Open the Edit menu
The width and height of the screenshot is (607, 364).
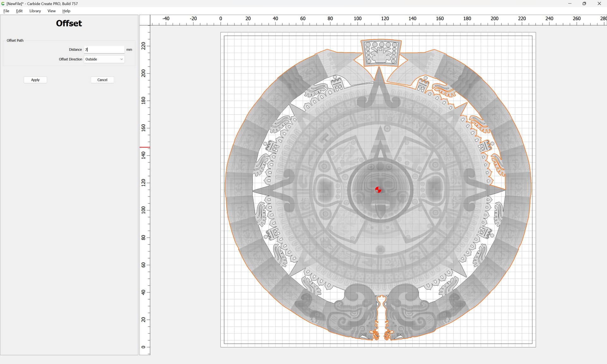coord(19,11)
